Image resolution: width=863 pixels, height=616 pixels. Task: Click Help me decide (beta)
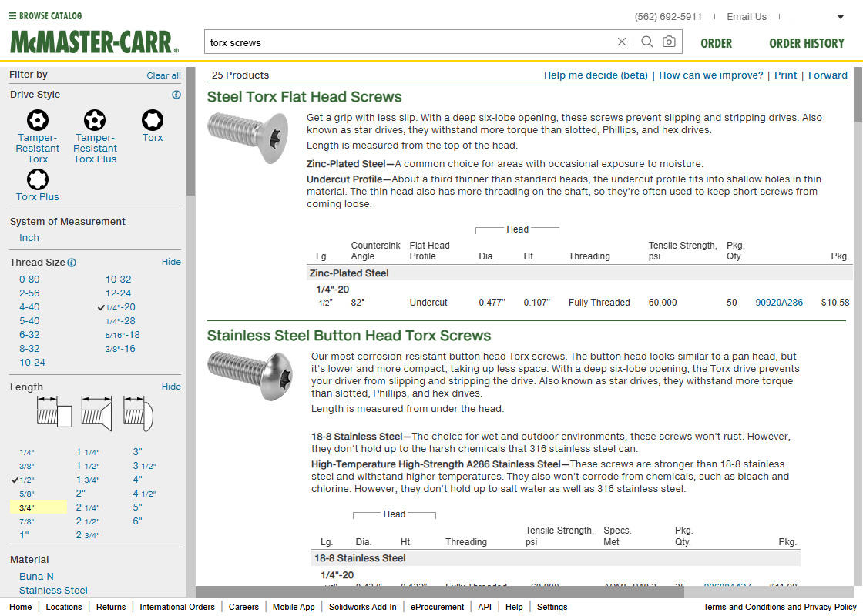(596, 75)
